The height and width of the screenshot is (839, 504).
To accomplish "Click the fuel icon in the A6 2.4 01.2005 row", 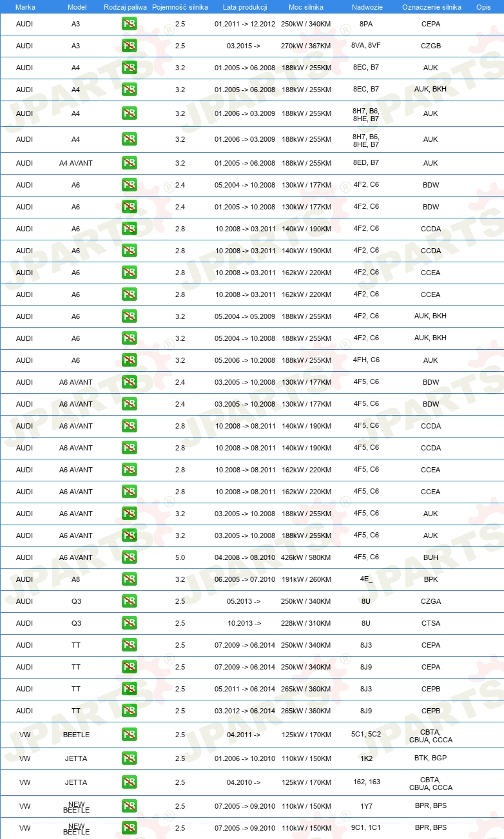I will click(x=129, y=207).
